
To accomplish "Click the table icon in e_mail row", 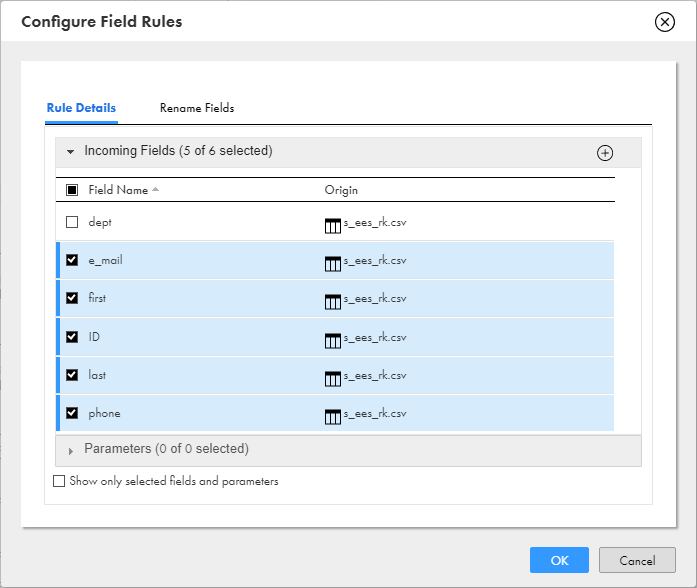I will click(x=332, y=264).
